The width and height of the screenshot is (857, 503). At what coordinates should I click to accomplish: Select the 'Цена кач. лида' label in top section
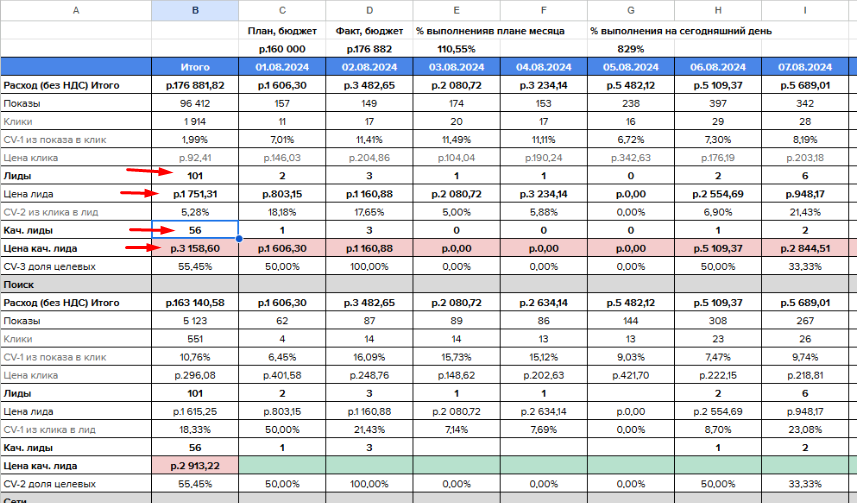tap(40, 248)
